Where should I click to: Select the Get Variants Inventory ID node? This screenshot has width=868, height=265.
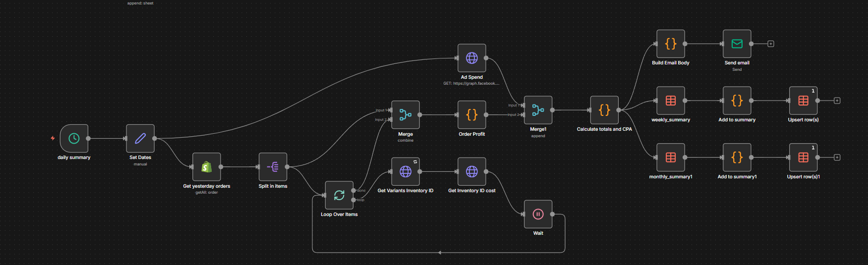coord(405,171)
